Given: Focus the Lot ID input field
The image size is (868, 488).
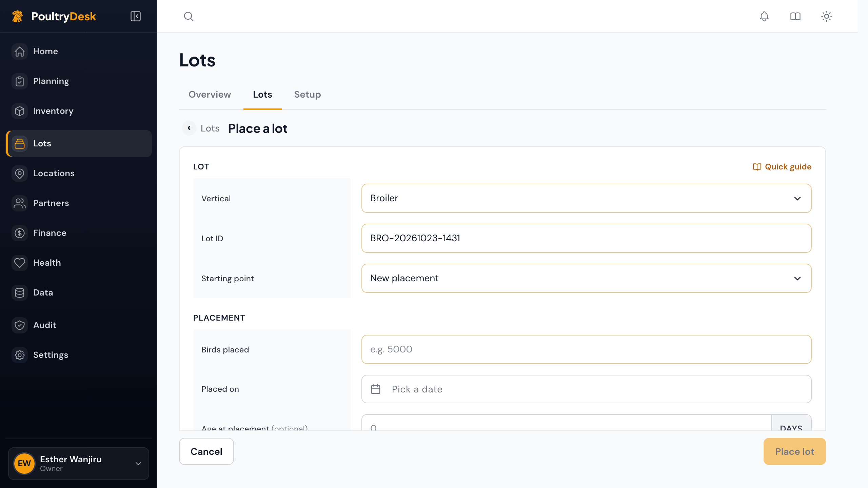Looking at the screenshot, I should pos(586,238).
